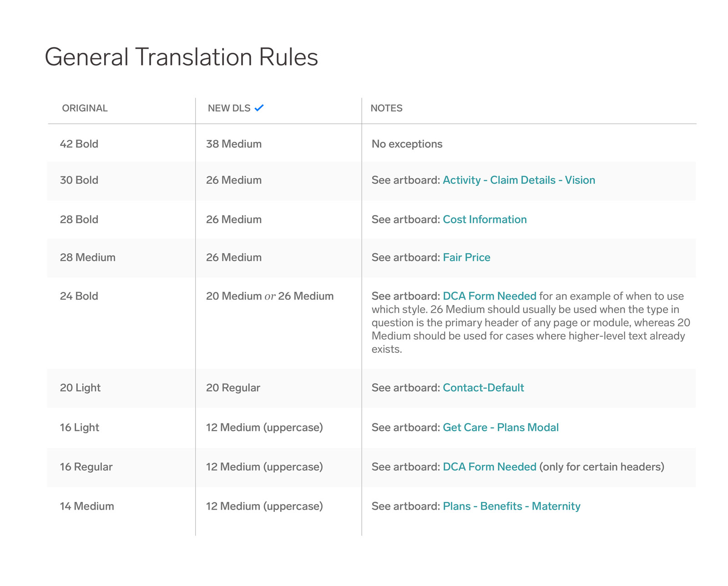Click the No exceptions note
Viewport: 728px width, 586px height.
[407, 144]
